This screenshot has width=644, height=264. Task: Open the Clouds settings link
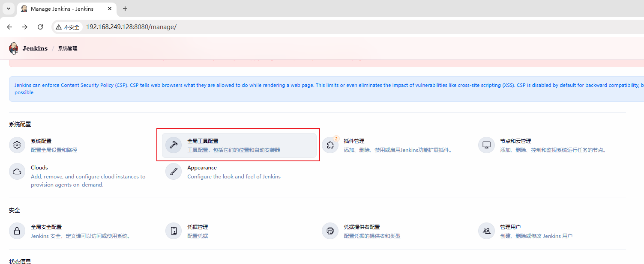pyautogui.click(x=39, y=167)
